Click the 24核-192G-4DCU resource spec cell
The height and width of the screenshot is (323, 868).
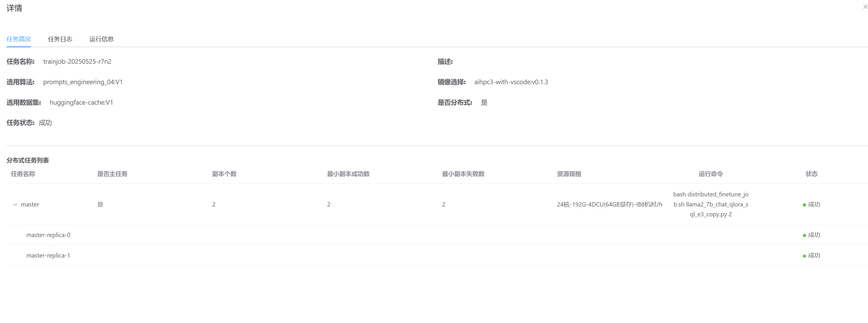coord(609,205)
